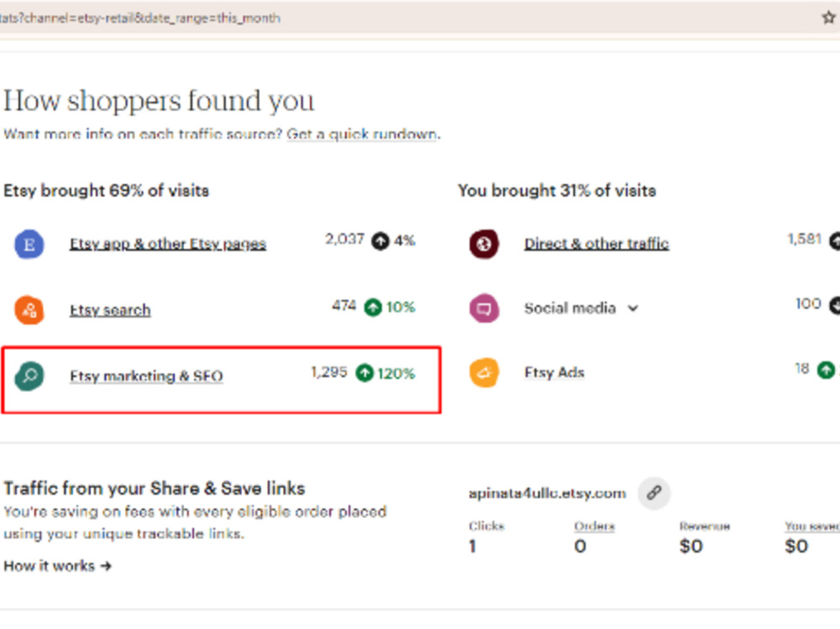
Task: Select the 'Etsy Ads' label
Action: [554, 372]
